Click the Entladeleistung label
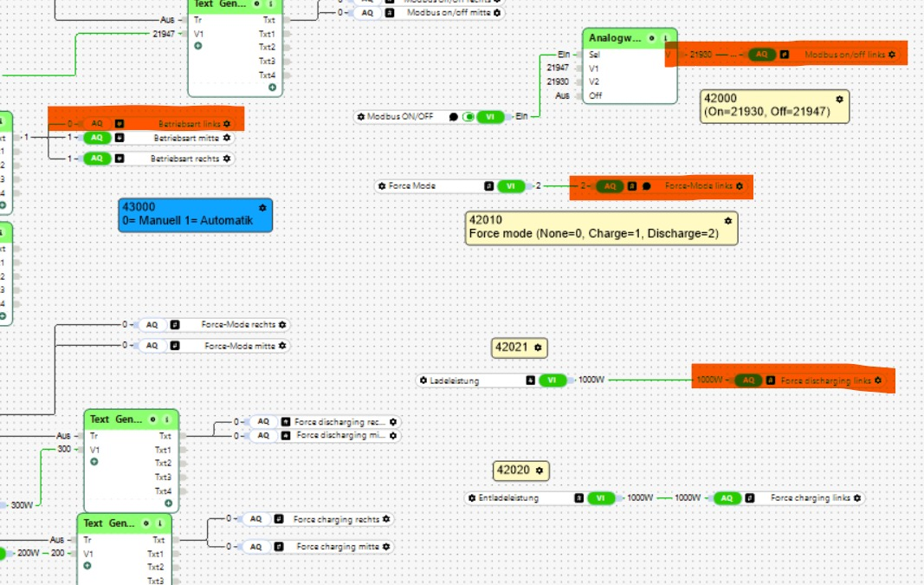 coord(508,497)
